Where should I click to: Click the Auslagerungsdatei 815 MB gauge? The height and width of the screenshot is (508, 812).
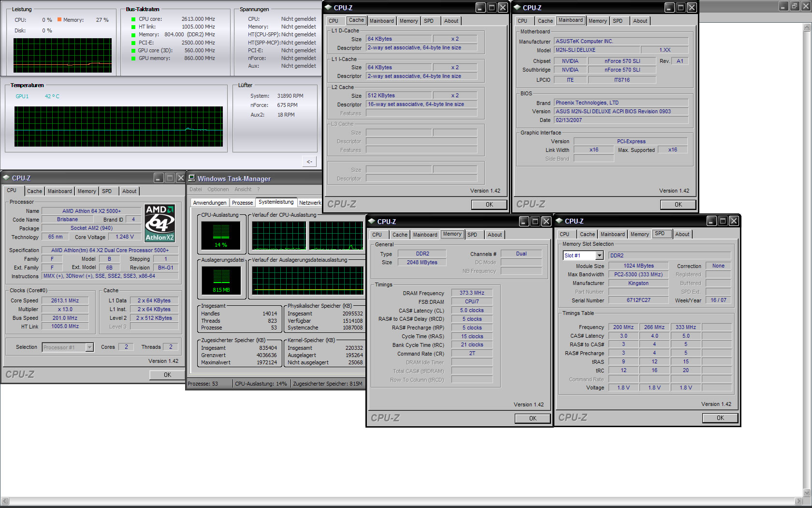tap(221, 281)
